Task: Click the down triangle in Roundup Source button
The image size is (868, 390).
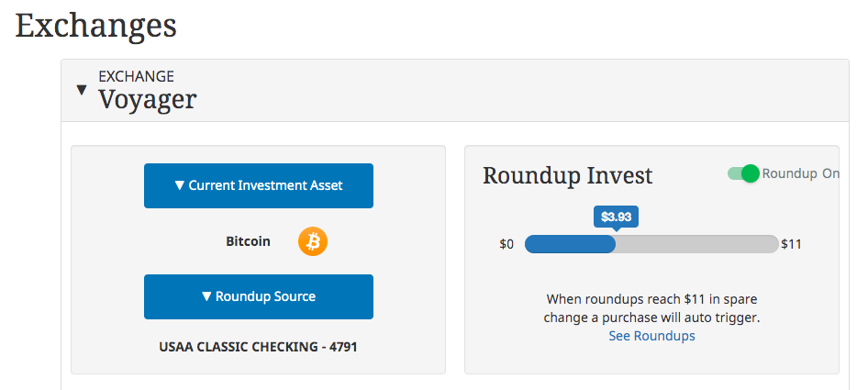Action: (206, 296)
